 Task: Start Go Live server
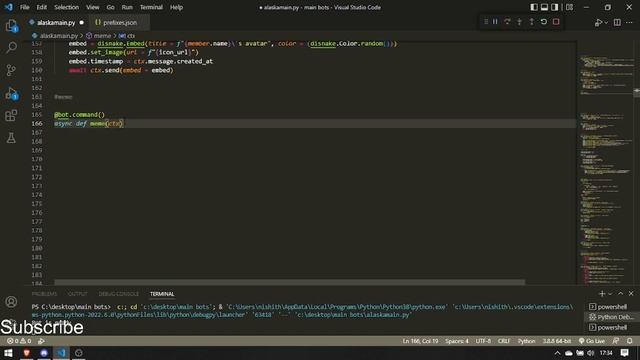(591, 341)
